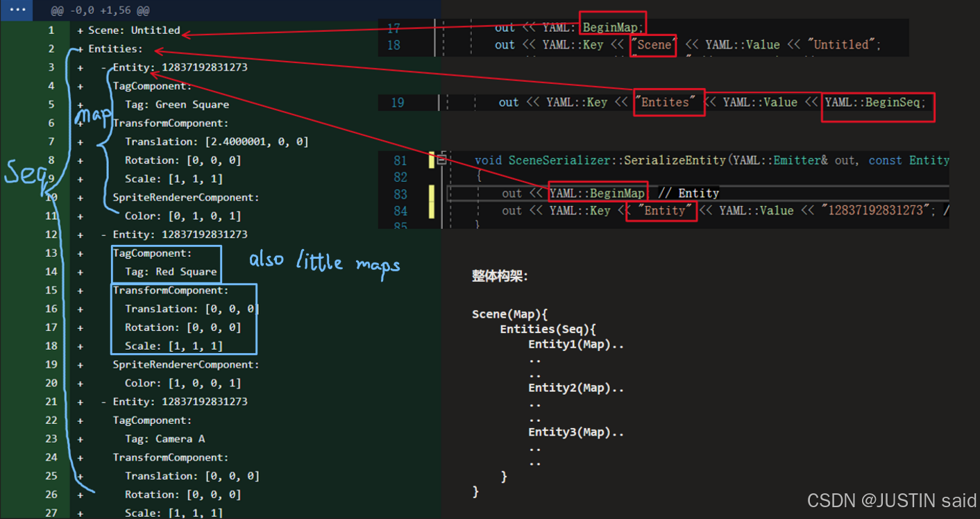Image resolution: width=980 pixels, height=519 pixels.
Task: Click code line number 83 in the editor
Action: pos(400,194)
